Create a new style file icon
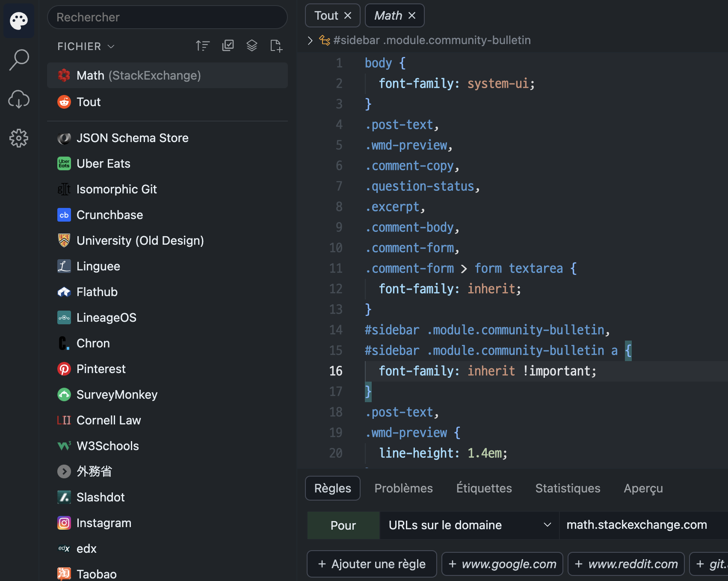The height and width of the screenshot is (581, 728). point(276,46)
